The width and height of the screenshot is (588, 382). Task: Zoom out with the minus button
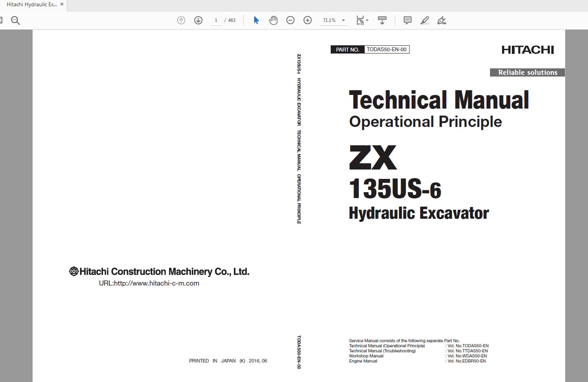coord(290,20)
